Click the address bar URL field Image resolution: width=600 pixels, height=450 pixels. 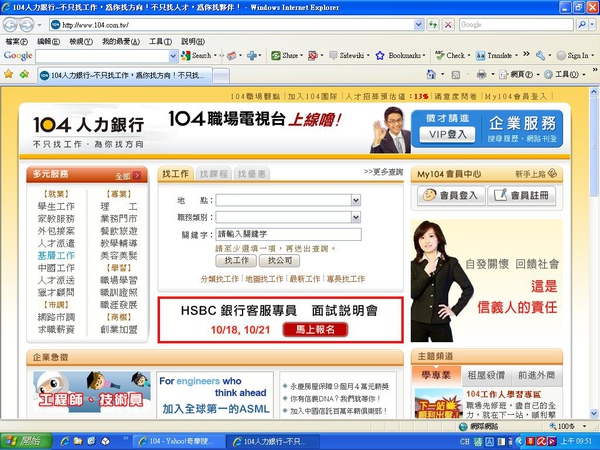pyautogui.click(x=233, y=25)
